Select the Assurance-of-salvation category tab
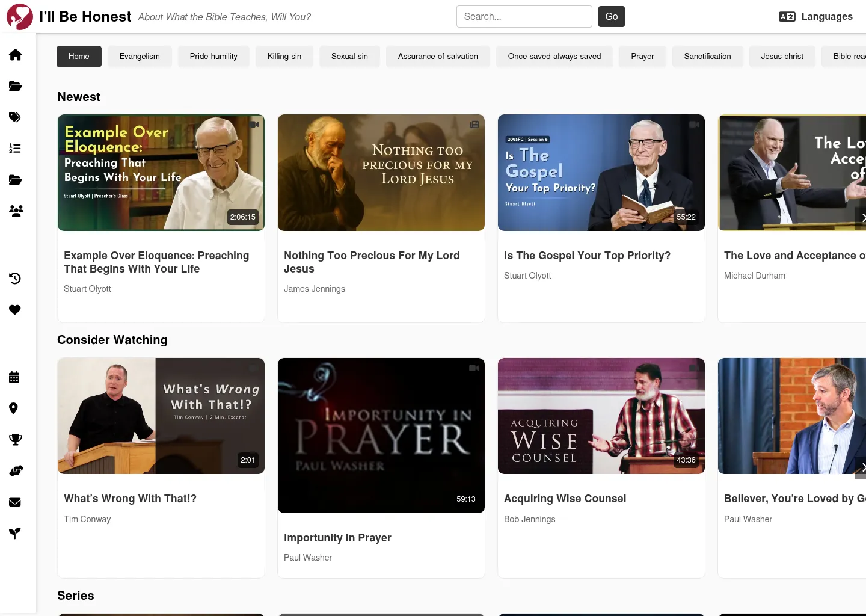 point(438,57)
